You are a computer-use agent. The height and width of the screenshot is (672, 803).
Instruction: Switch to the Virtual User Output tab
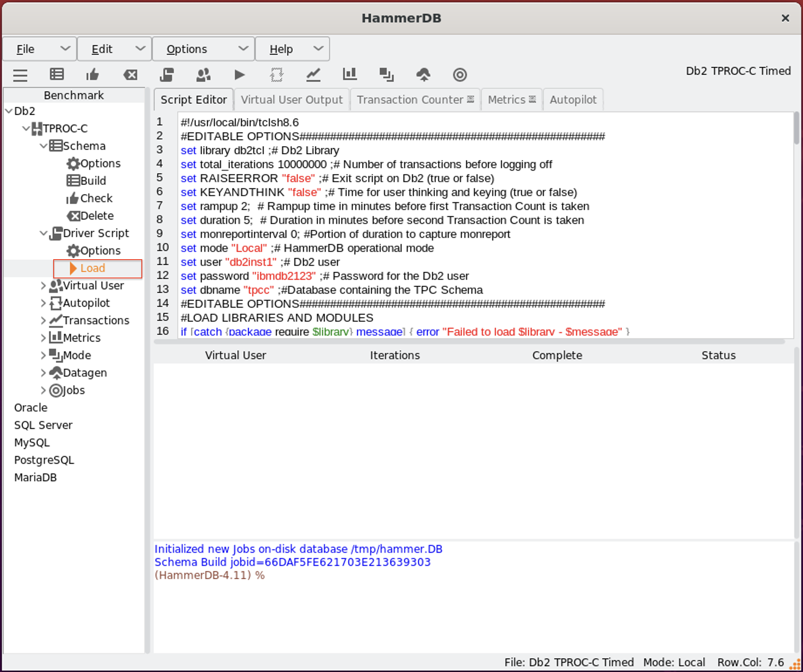pos(292,99)
